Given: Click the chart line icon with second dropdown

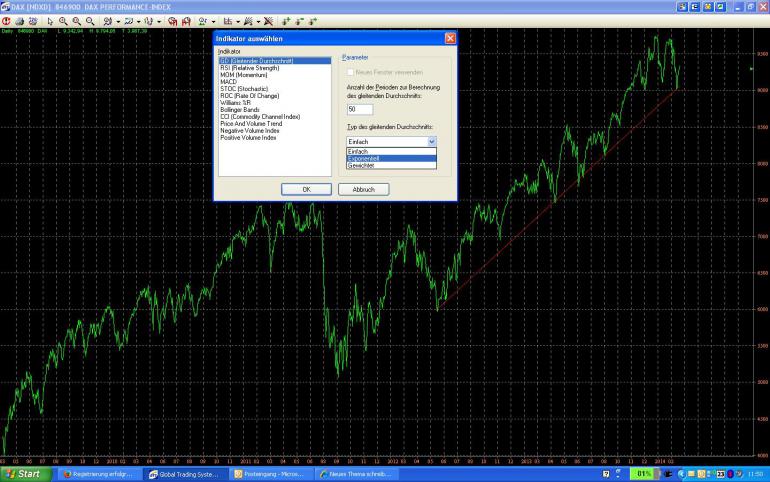Looking at the screenshot, I should 129,21.
